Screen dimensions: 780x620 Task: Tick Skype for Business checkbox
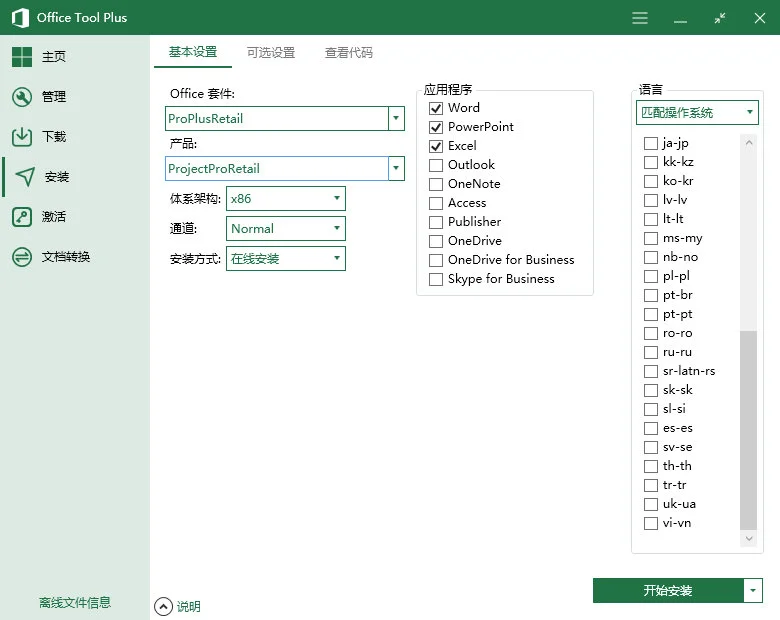[436, 279]
